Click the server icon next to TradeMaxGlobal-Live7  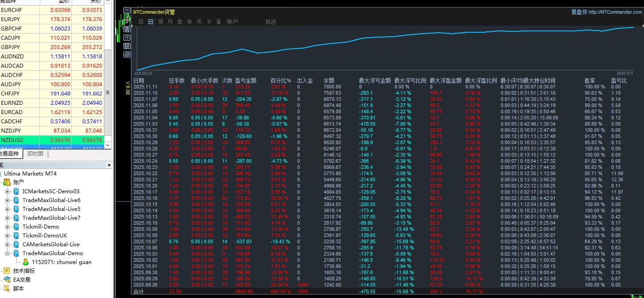pyautogui.click(x=16, y=218)
